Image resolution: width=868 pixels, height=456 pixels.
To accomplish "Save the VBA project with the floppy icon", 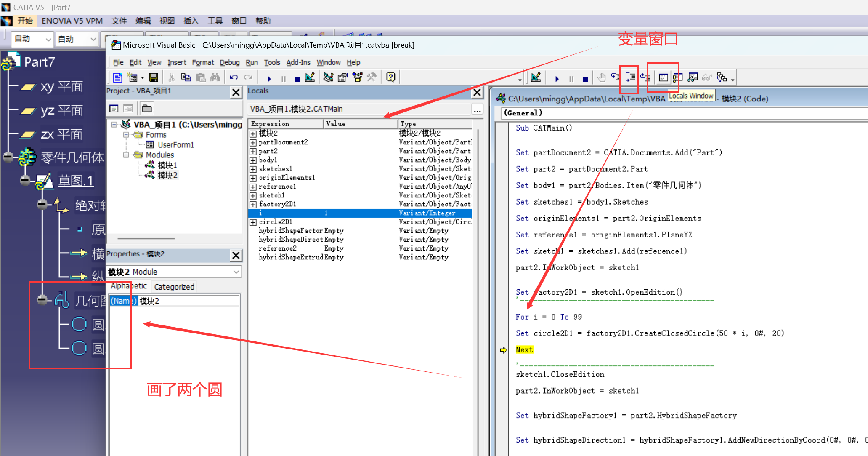I will (154, 77).
